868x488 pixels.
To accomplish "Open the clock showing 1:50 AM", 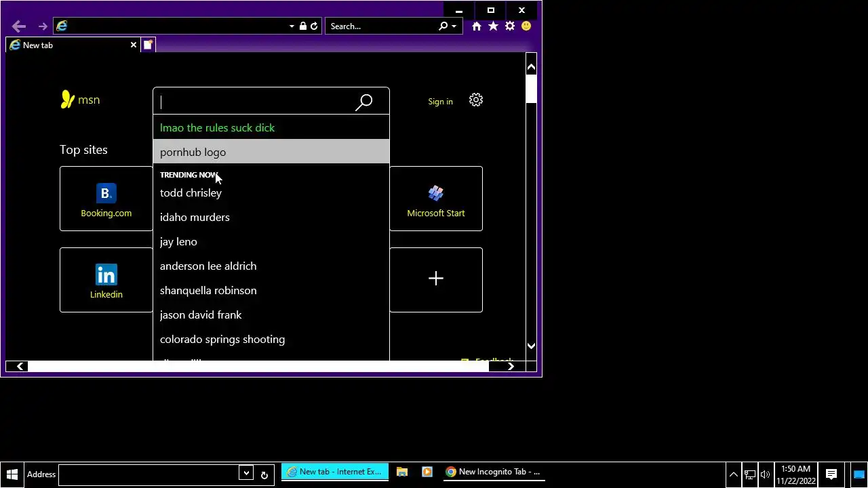I will pyautogui.click(x=795, y=474).
